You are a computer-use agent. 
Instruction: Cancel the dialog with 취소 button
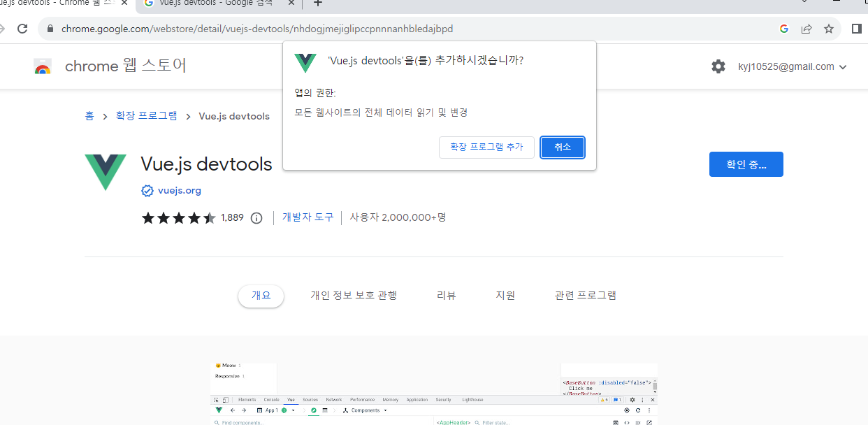563,147
